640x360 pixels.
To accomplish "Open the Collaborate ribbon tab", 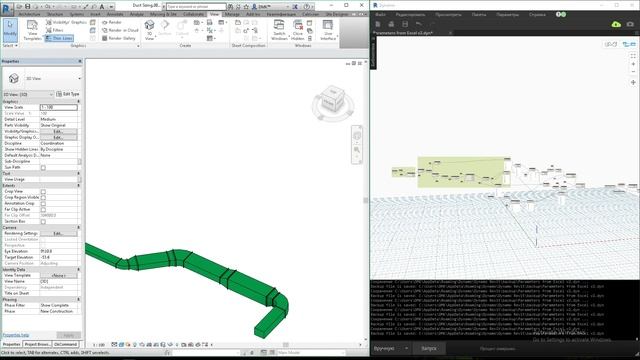I will 193,14.
